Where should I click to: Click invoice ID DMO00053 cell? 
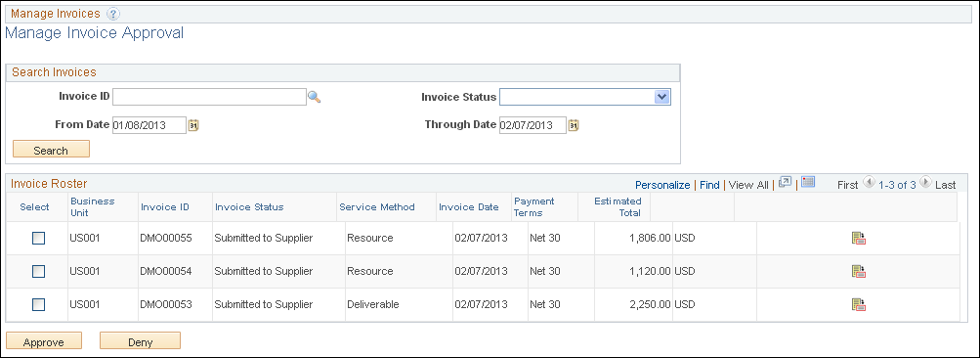pyautogui.click(x=166, y=304)
